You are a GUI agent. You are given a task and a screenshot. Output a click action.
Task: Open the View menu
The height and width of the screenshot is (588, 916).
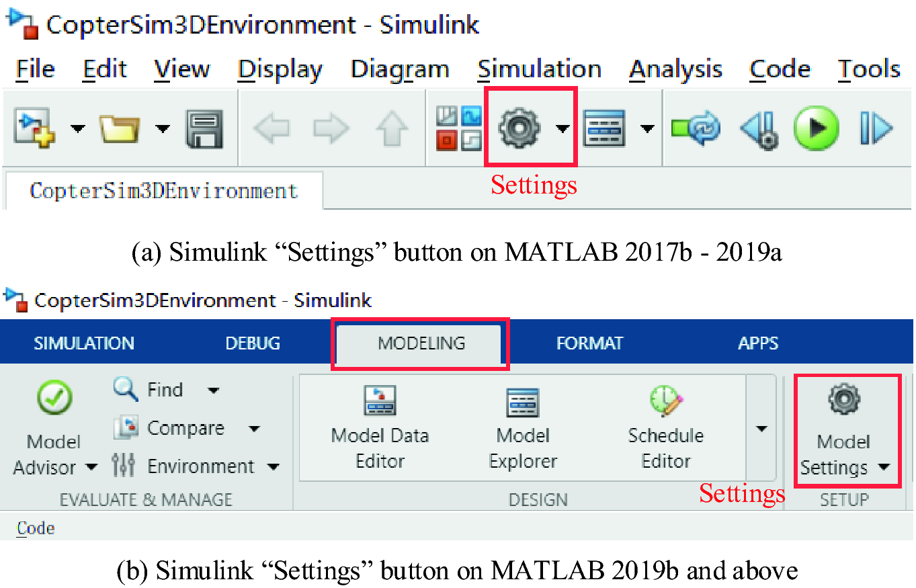click(181, 69)
